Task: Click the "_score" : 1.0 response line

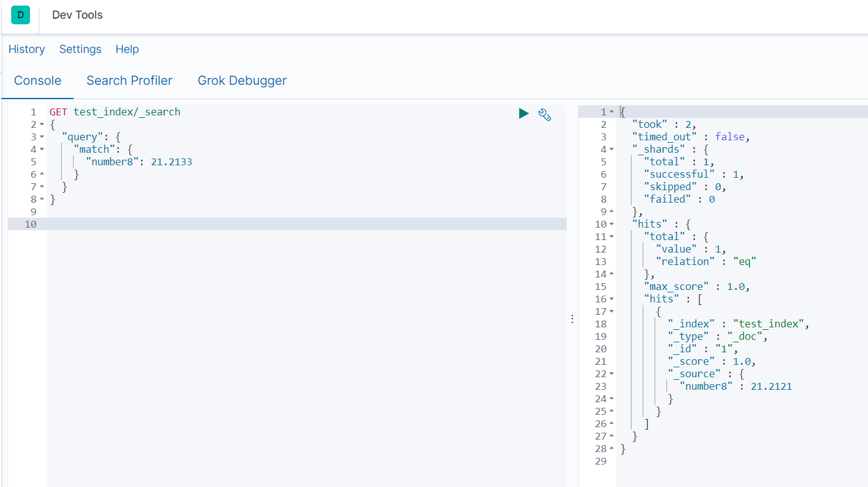Action: [711, 362]
